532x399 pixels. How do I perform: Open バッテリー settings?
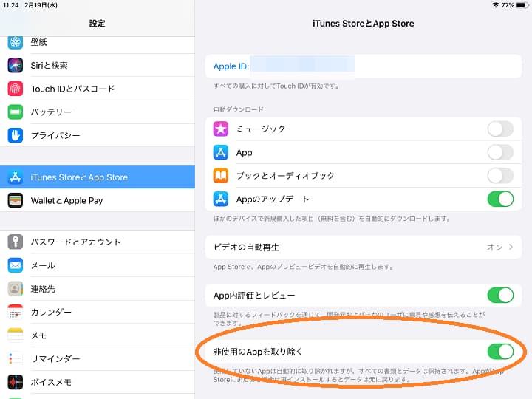point(98,112)
